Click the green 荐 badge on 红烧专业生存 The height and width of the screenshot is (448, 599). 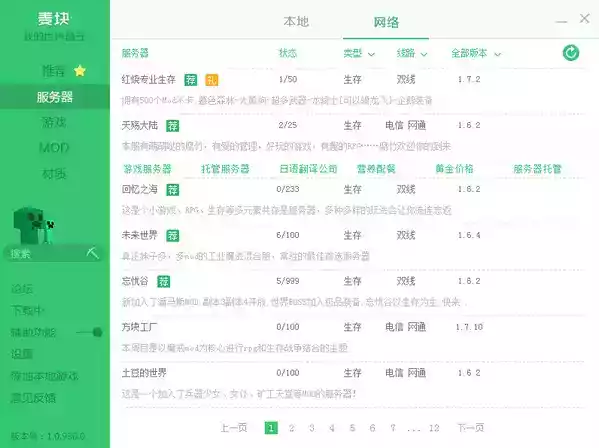191,79
